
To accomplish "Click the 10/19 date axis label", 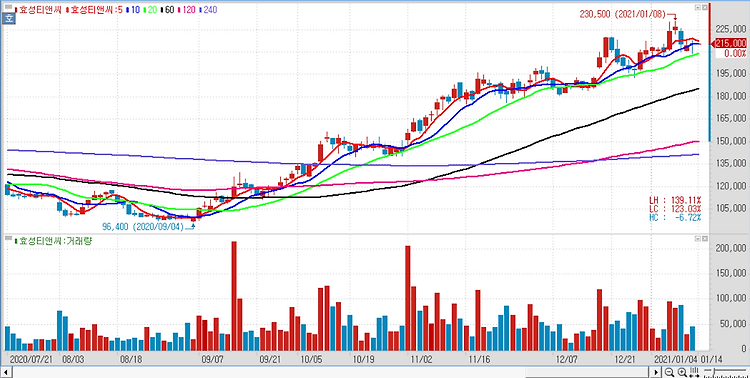I will tap(363, 358).
